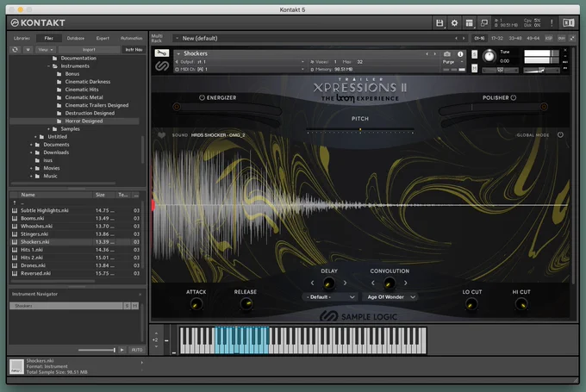Click previous delay preset arrow
Image resolution: width=586 pixels, height=392 pixels.
pos(313,283)
